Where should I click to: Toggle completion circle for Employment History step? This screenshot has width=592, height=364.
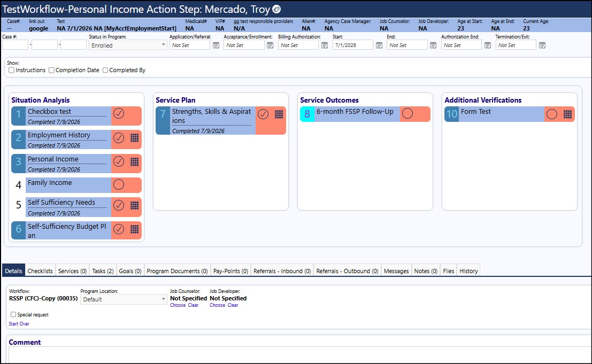click(119, 138)
